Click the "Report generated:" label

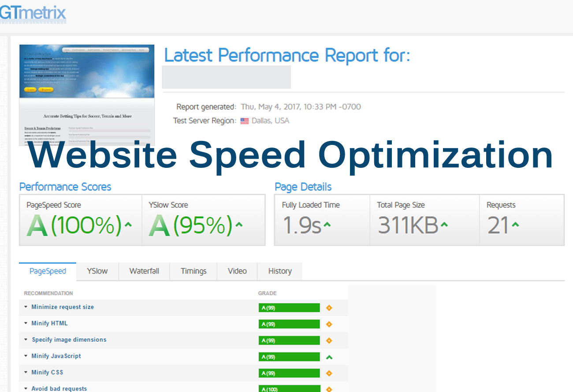coord(206,107)
